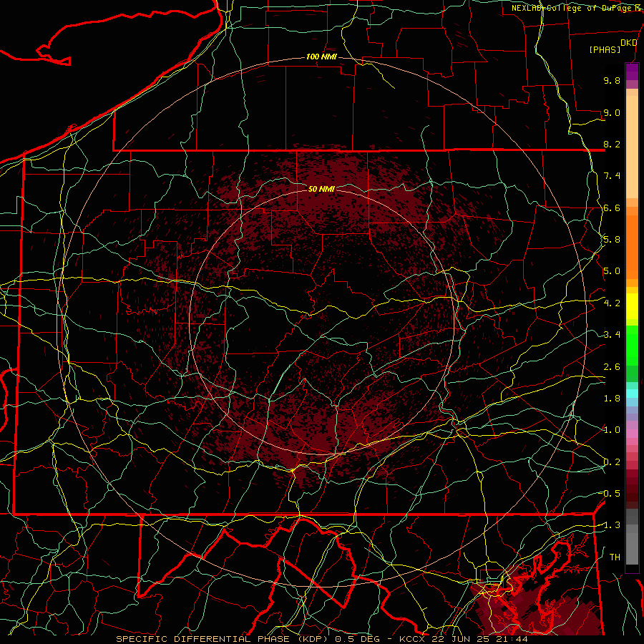
Task: Click the 9.0 value on the KDP scale
Action: click(x=612, y=112)
